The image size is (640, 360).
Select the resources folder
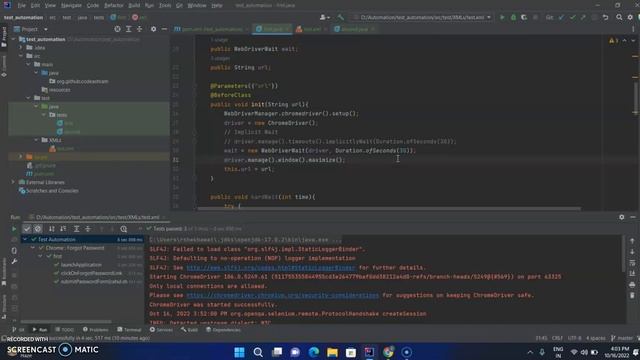tap(56, 90)
